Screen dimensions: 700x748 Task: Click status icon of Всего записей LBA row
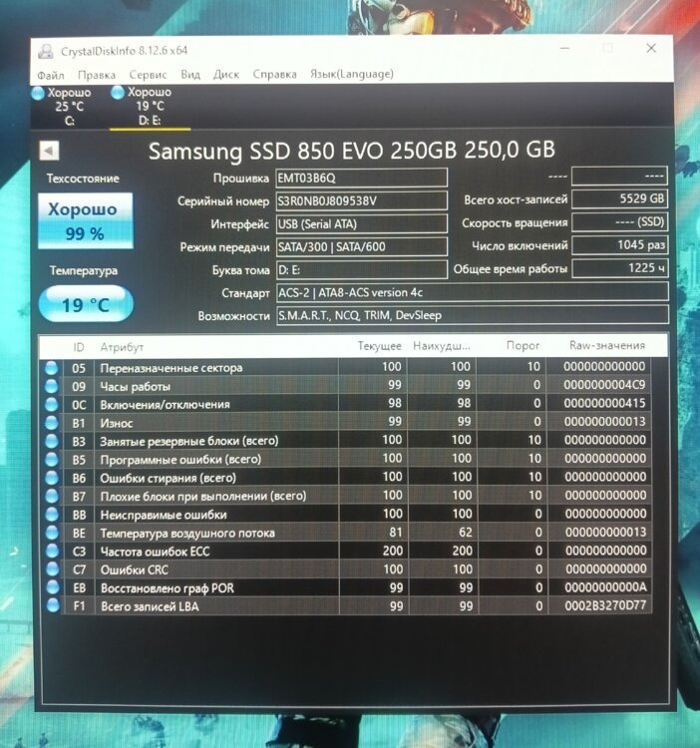[52, 605]
